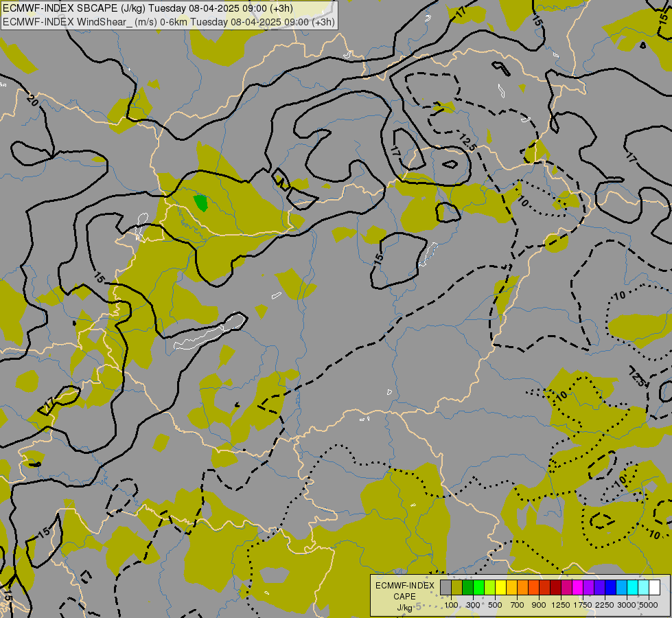
Task: Click the 500 legend tick label
Action: click(495, 605)
